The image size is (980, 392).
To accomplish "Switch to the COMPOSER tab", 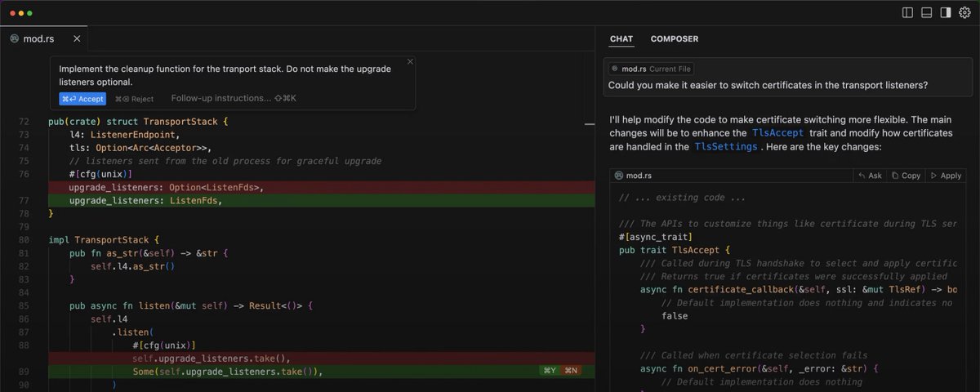I will pyautogui.click(x=675, y=38).
